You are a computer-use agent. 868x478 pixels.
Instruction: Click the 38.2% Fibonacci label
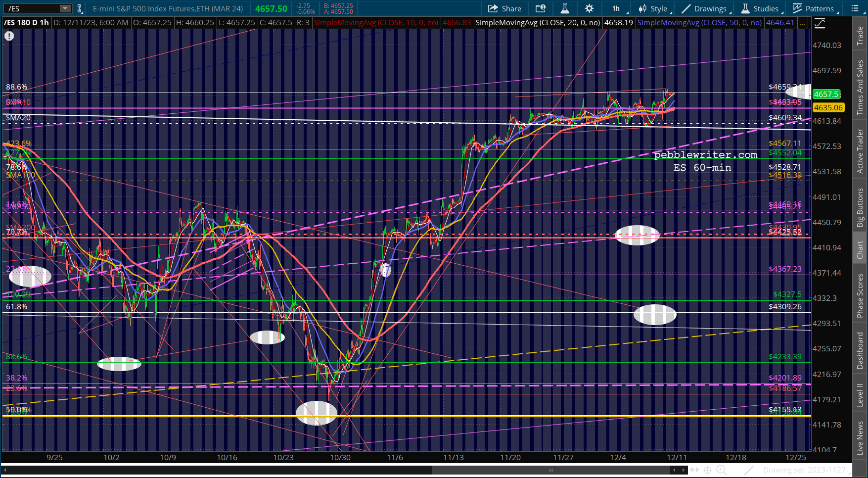tap(17, 378)
